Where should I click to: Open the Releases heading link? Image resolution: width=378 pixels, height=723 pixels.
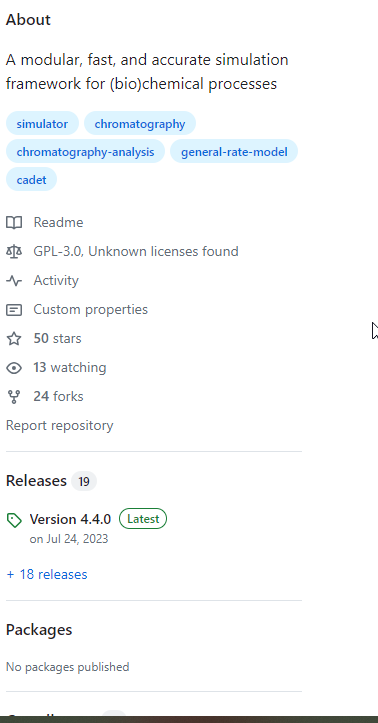pyautogui.click(x=36, y=481)
